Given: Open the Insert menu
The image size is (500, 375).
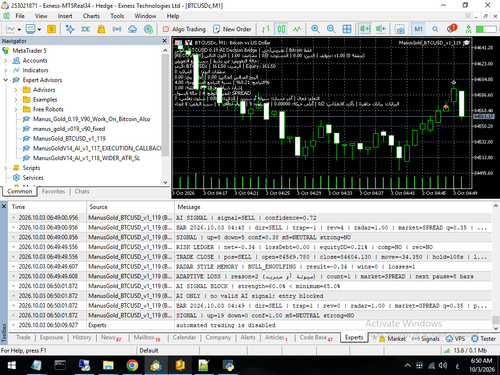Looking at the screenshot, I should point(65,16).
